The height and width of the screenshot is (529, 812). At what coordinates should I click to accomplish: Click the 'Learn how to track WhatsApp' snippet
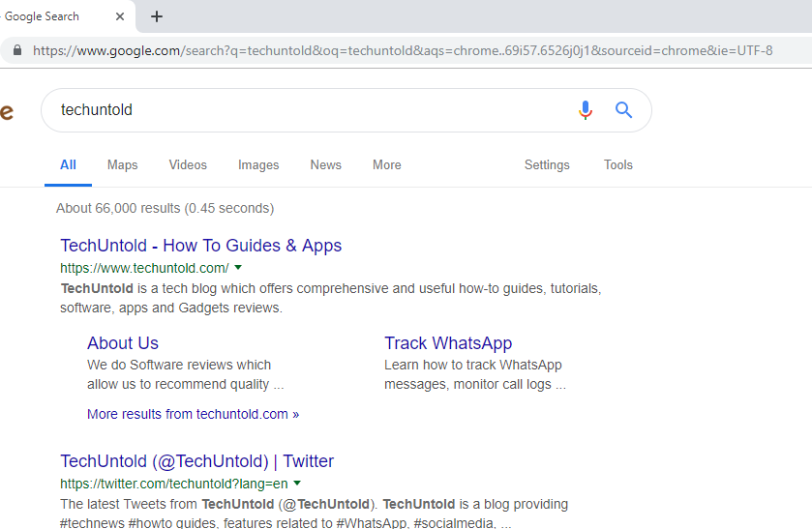(x=475, y=375)
